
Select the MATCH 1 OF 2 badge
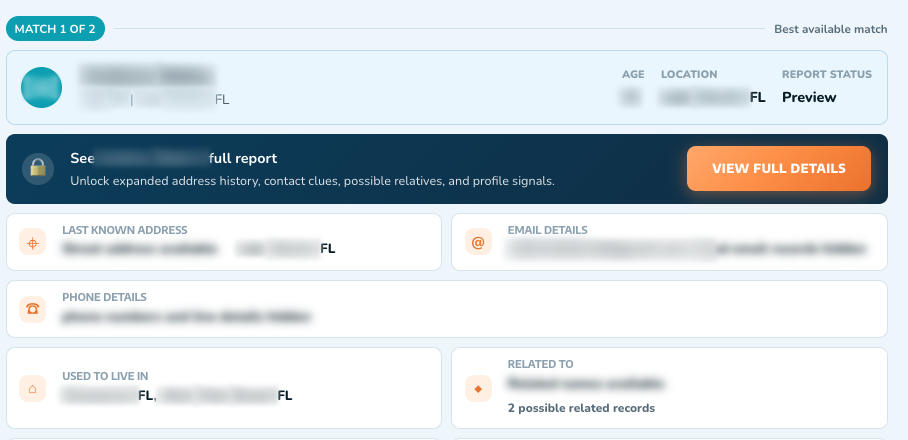[x=55, y=29]
